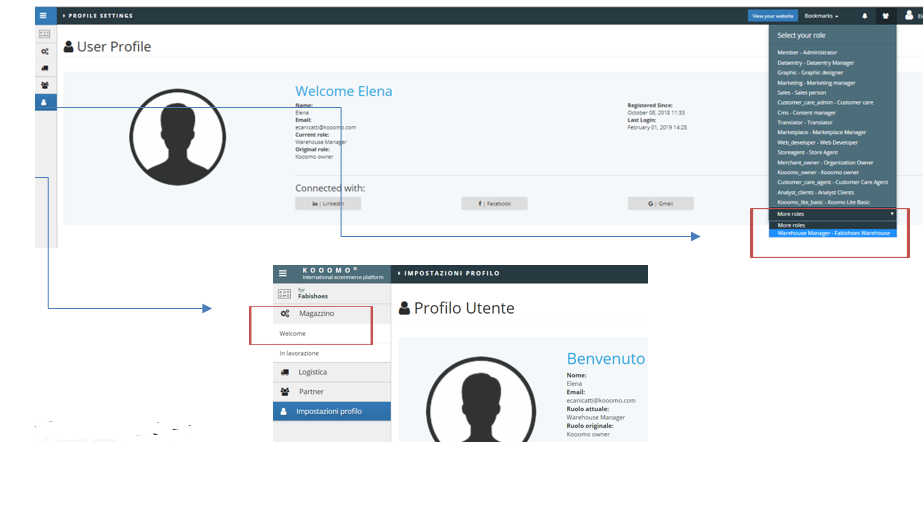Choose the Customer_care_admin - Customer care role
923x518 pixels.
pyautogui.click(x=825, y=102)
